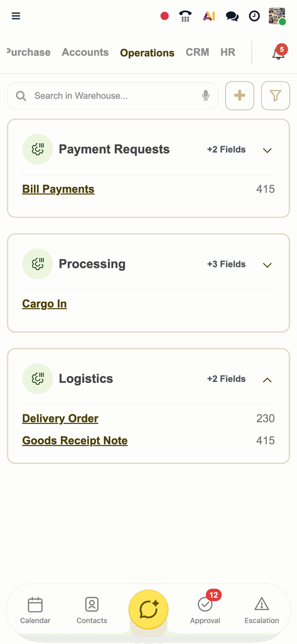This screenshot has height=644, width=297.
Task: Open Approval in bottom navigation
Action: point(205,609)
